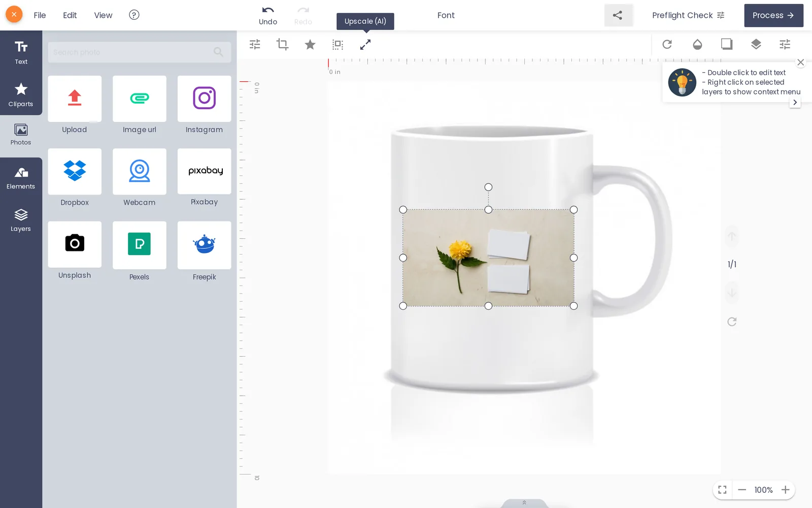812x508 pixels.
Task: Select the Crop tool
Action: click(x=282, y=45)
